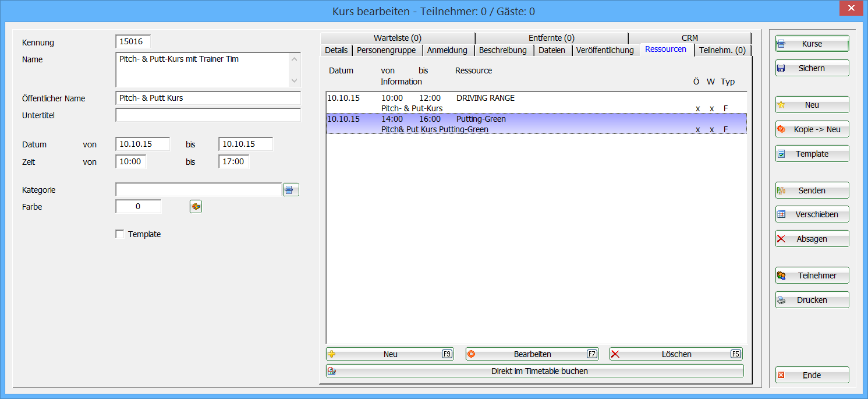Open the Warteliste (0) tab
This screenshot has width=868, height=399.
coord(397,38)
